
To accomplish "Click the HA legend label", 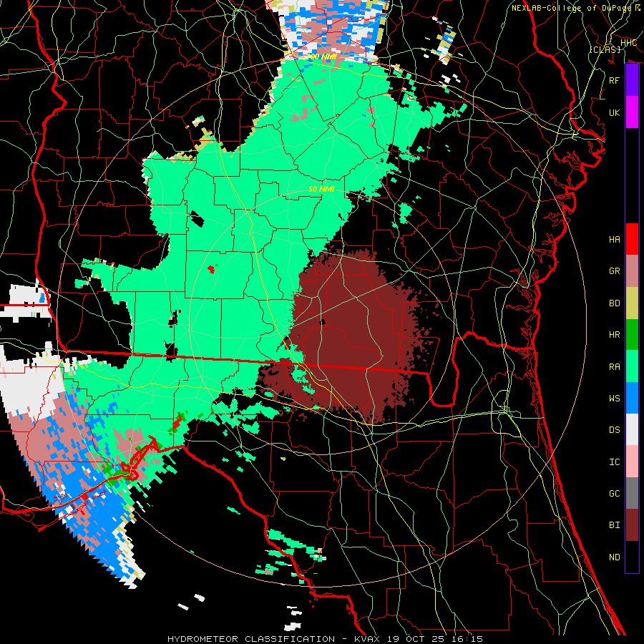I will [614, 240].
